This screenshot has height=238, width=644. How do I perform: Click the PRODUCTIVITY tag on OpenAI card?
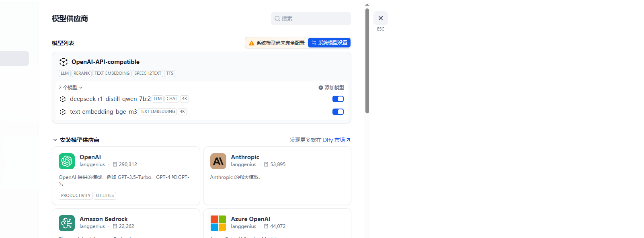point(76,196)
